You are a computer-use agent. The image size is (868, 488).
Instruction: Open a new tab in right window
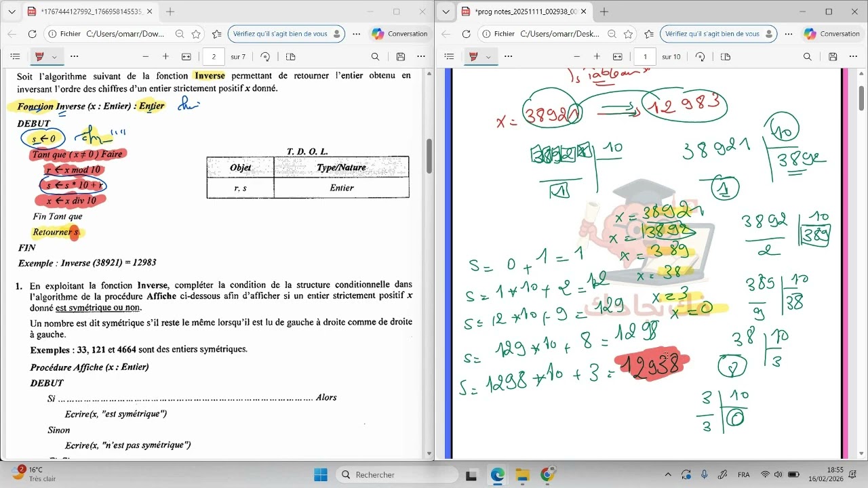click(x=604, y=12)
